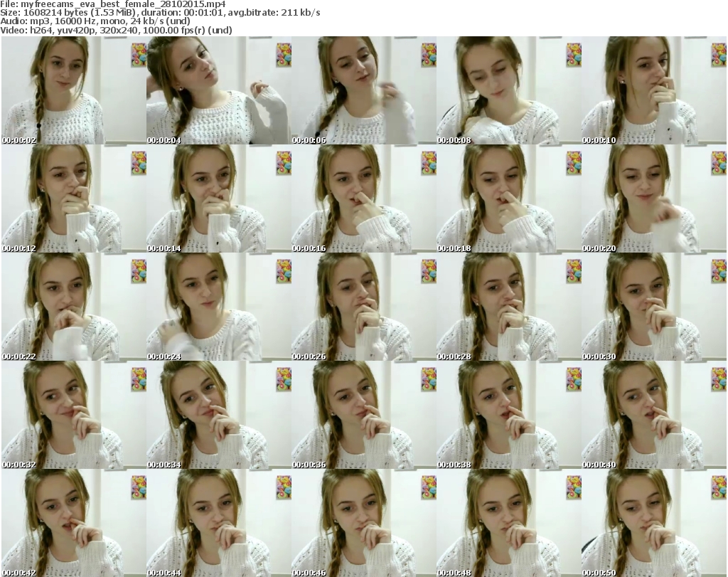728x577 pixels.
Task: Click the 'Size: 1608214 bytes' info line
Action: coord(160,13)
